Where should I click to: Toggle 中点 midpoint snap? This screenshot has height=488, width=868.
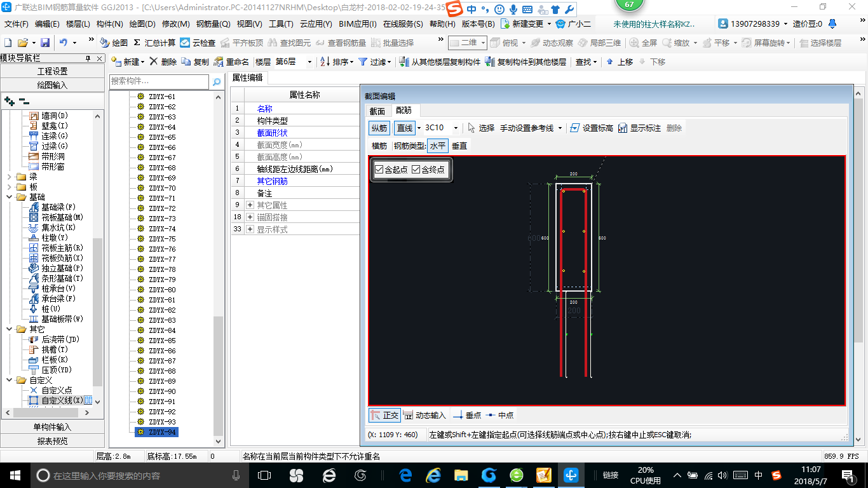coord(499,415)
